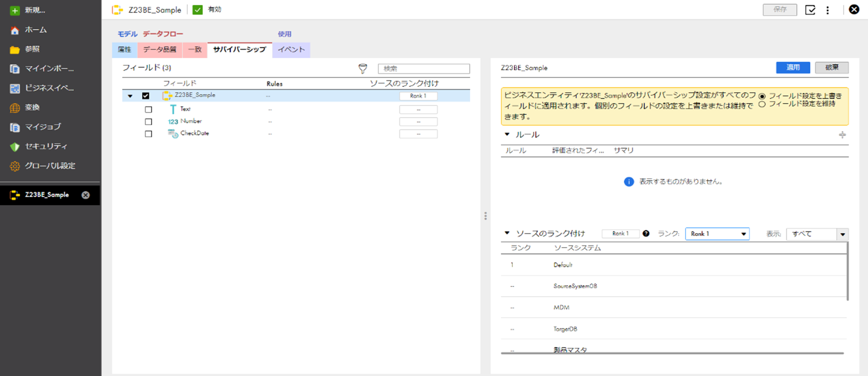Open the display dropdown arrow
This screenshot has width=868, height=376.
pyautogui.click(x=843, y=234)
